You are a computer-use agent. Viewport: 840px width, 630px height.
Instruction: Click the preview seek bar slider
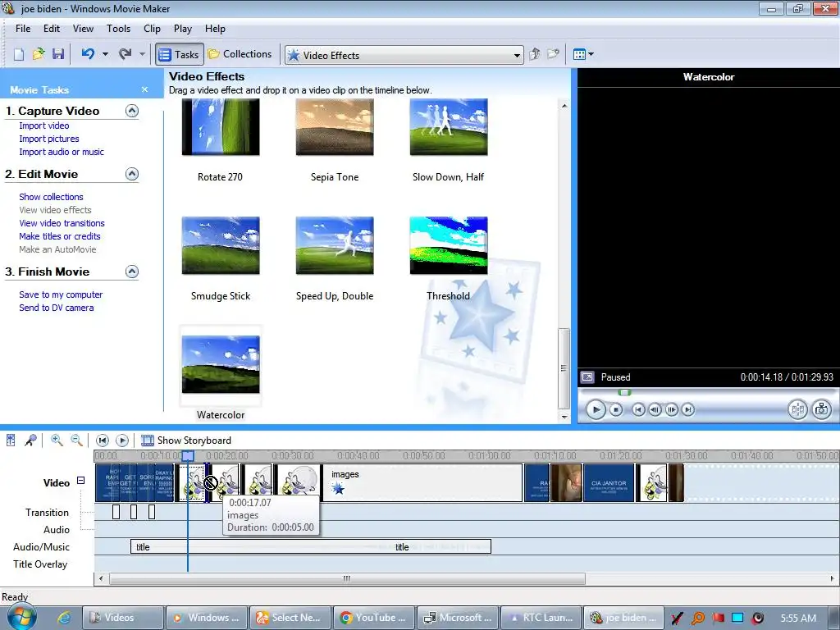[624, 393]
